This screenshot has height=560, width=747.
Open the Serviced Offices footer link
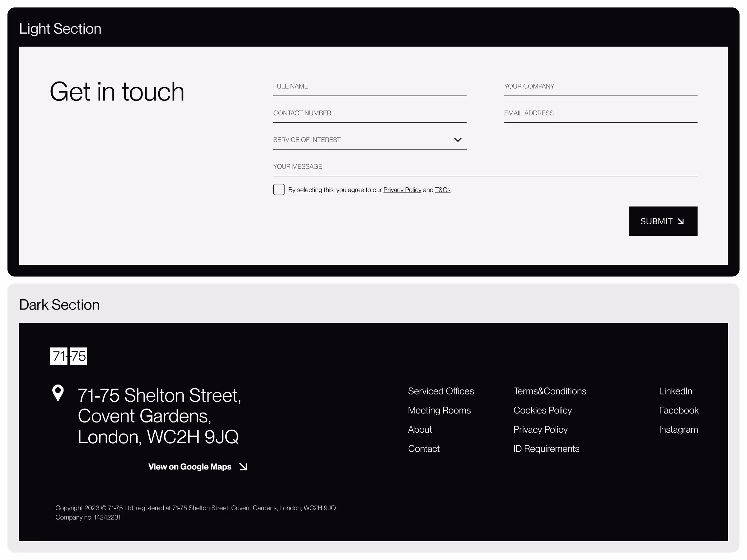coord(440,391)
